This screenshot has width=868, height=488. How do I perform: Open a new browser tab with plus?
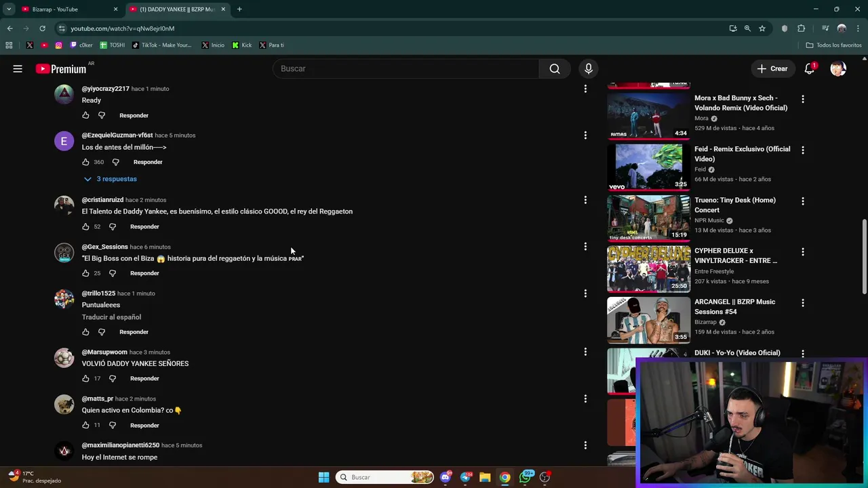pyautogui.click(x=239, y=9)
